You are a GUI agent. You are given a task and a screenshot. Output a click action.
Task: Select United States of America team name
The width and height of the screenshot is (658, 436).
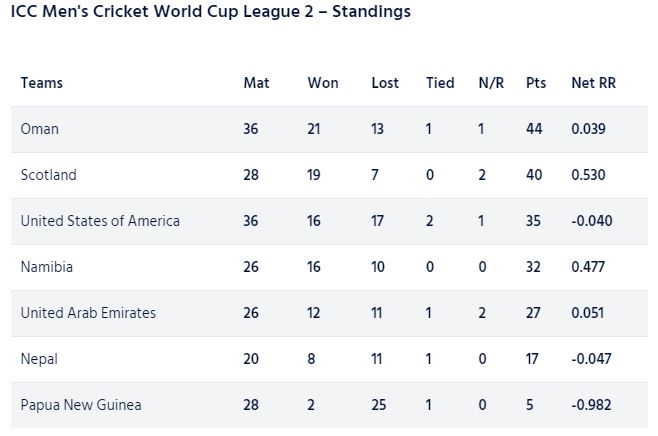[100, 221]
